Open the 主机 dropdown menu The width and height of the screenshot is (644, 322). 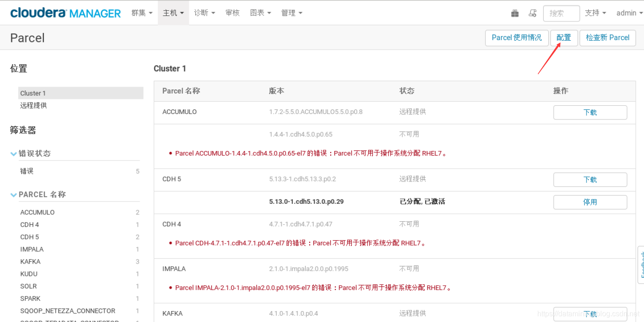point(173,13)
